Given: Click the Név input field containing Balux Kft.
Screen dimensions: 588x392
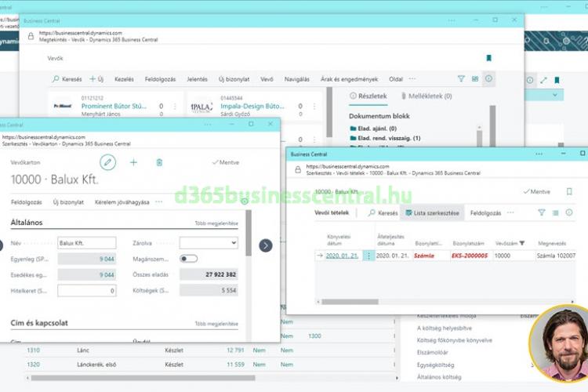Looking at the screenshot, I should 86,243.
